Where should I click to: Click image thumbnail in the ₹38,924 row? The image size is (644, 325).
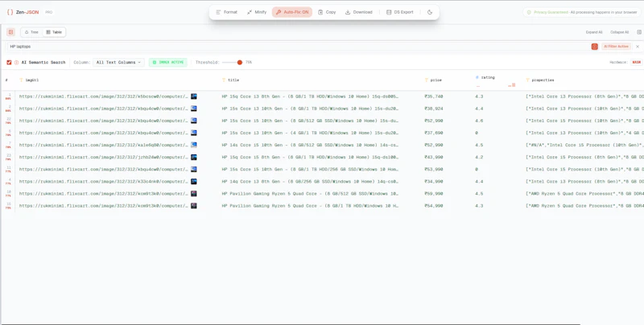click(194, 109)
